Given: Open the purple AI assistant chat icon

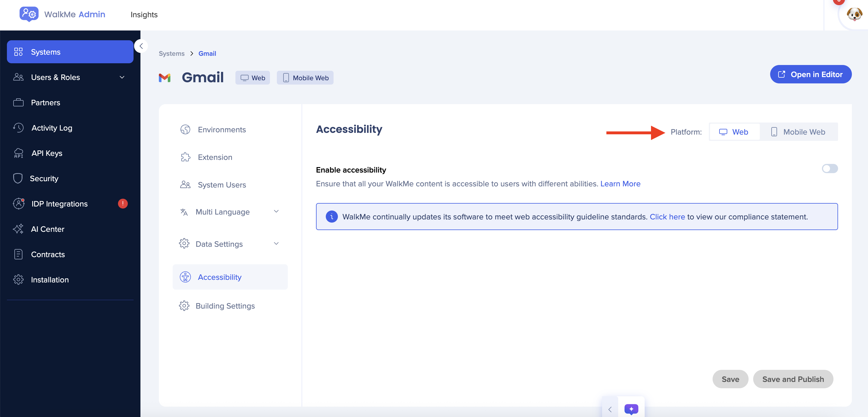Looking at the screenshot, I should click(x=631, y=409).
